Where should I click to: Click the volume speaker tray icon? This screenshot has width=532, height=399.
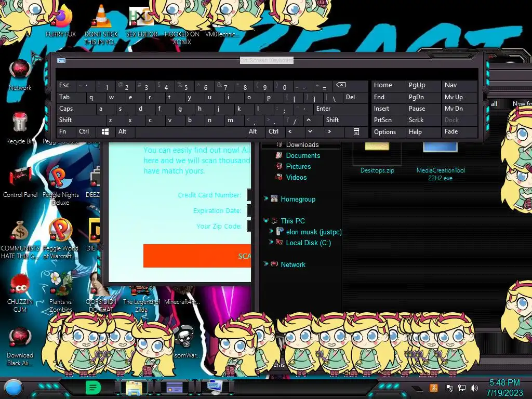click(474, 388)
